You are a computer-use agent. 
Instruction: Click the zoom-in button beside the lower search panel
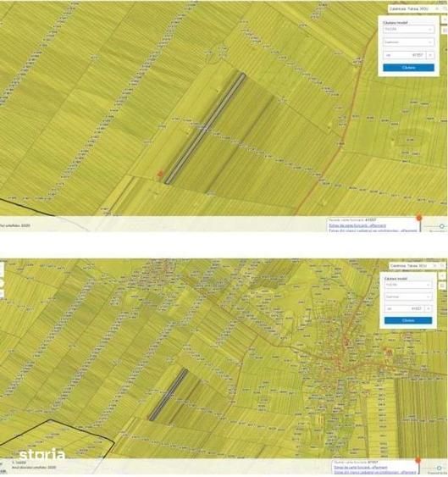point(443,276)
